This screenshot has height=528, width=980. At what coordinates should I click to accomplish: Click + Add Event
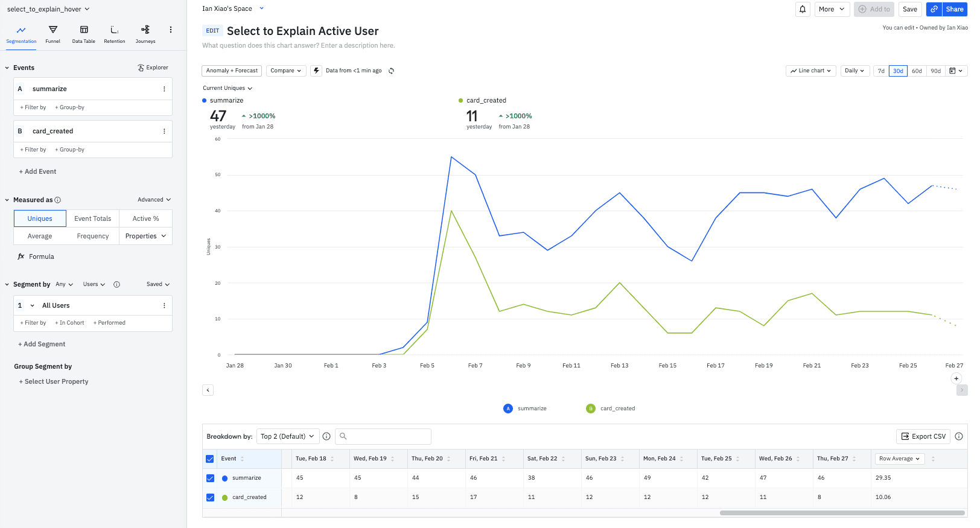[x=37, y=171]
